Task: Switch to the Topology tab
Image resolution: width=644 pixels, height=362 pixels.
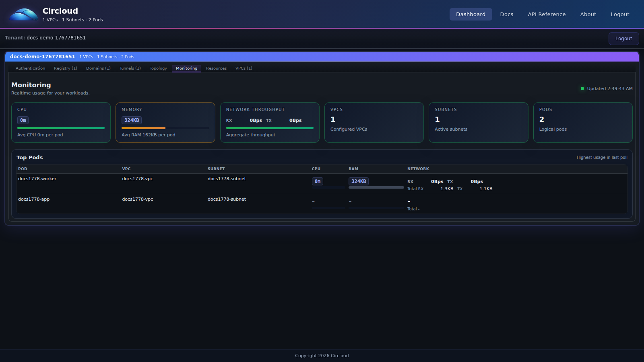Action: click(158, 68)
